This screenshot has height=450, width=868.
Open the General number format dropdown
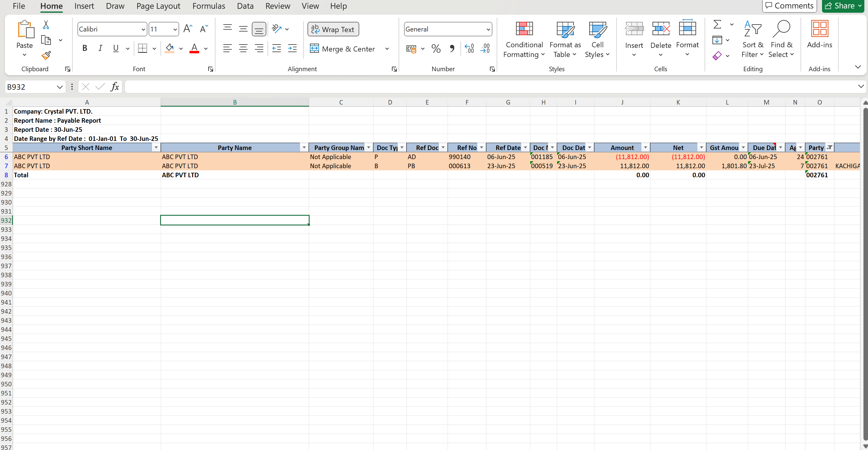tap(488, 29)
